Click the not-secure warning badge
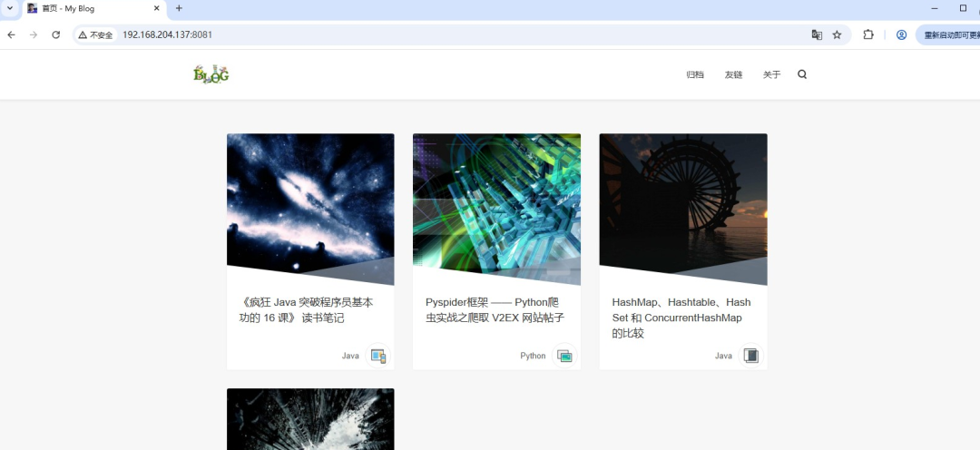This screenshot has height=450, width=980. [95, 35]
